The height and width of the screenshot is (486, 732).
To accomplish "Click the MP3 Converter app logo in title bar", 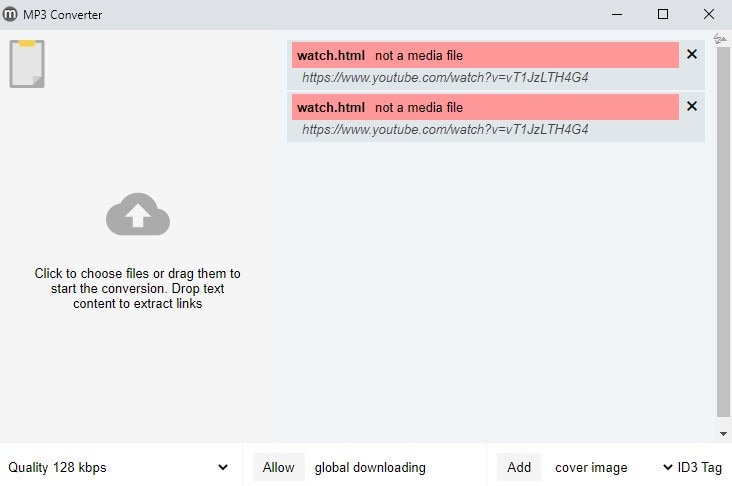I will [x=10, y=14].
